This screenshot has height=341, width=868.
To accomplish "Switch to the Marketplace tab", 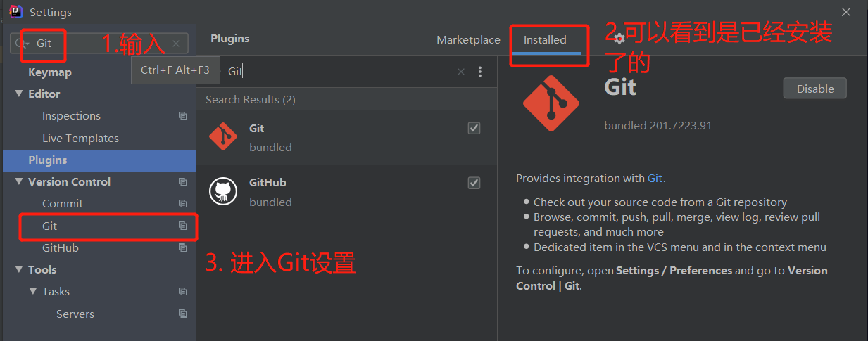I will 468,40.
